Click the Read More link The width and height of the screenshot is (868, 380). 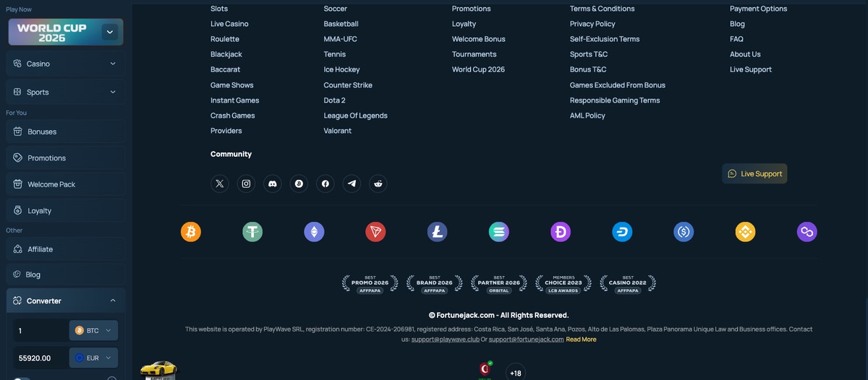[x=581, y=339]
